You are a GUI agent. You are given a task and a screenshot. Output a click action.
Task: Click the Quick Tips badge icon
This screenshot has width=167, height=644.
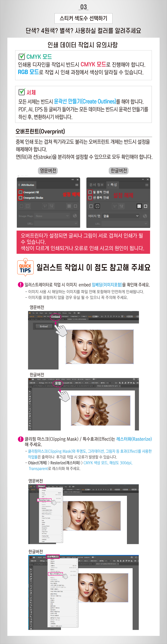pyautogui.click(x=25, y=267)
